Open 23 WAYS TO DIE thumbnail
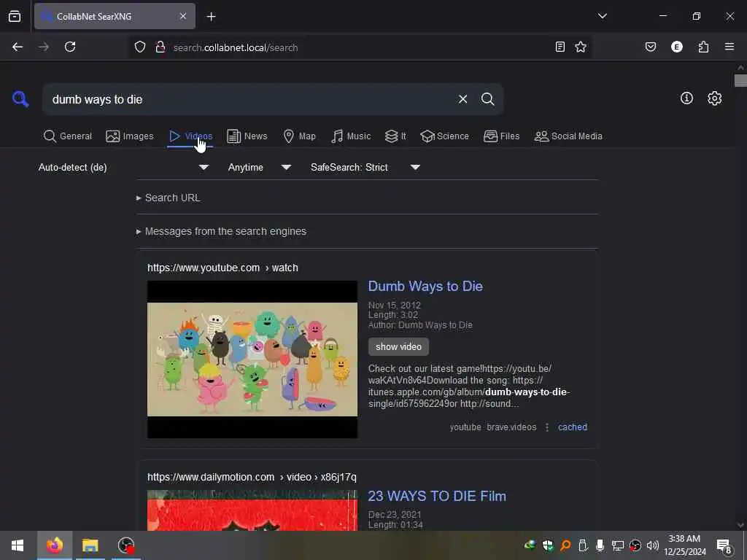The width and height of the screenshot is (747, 560). click(252, 510)
